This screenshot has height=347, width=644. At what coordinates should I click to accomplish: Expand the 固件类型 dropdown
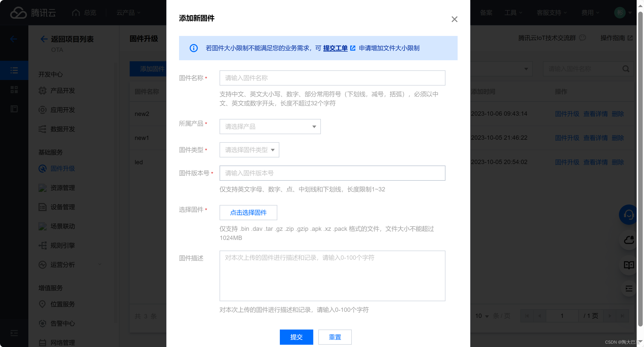tap(249, 150)
